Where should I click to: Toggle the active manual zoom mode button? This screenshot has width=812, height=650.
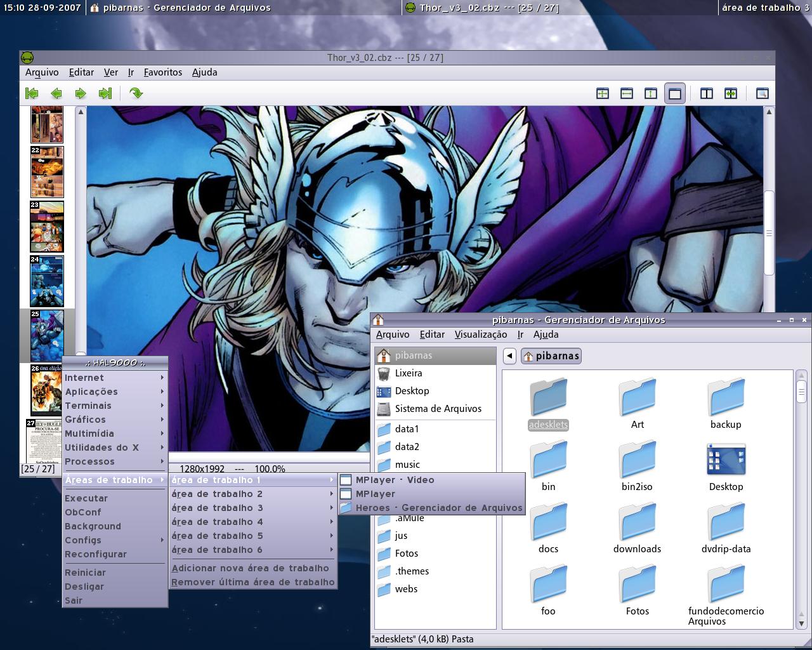pos(675,94)
